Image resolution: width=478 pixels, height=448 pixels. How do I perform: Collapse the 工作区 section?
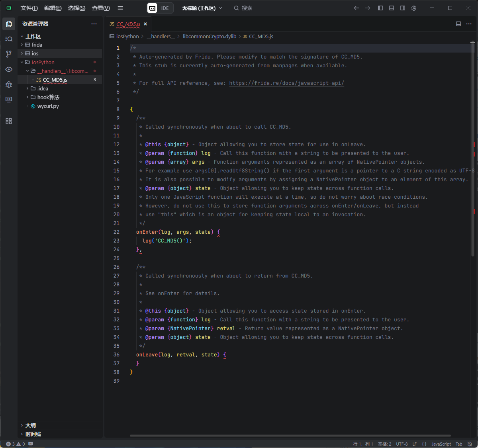point(60,36)
